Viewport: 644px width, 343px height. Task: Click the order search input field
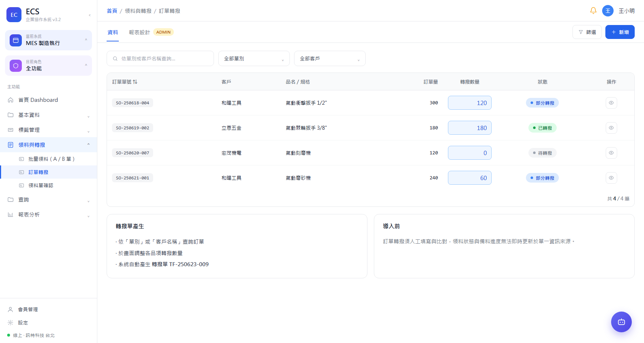(x=160, y=59)
